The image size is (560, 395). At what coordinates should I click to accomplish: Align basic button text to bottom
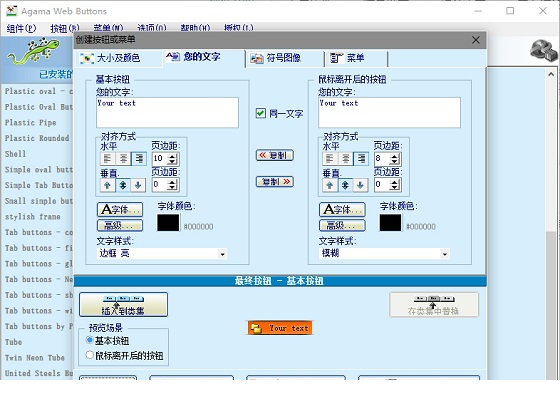tap(138, 185)
